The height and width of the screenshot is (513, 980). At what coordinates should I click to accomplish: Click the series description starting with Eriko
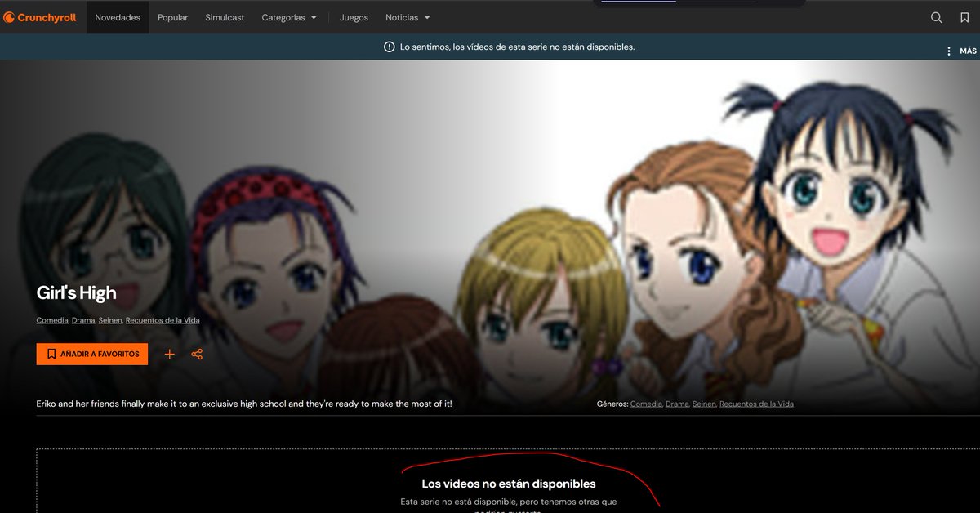point(244,404)
